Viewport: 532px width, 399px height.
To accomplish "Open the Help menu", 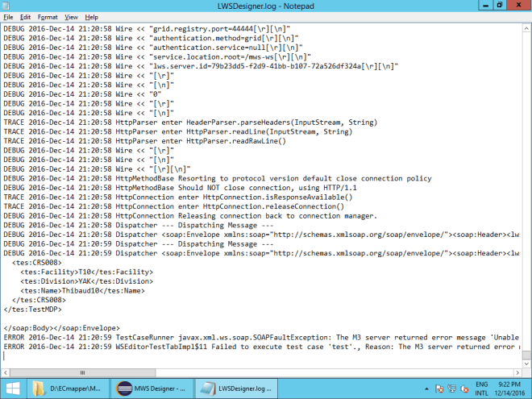I will pyautogui.click(x=91, y=16).
